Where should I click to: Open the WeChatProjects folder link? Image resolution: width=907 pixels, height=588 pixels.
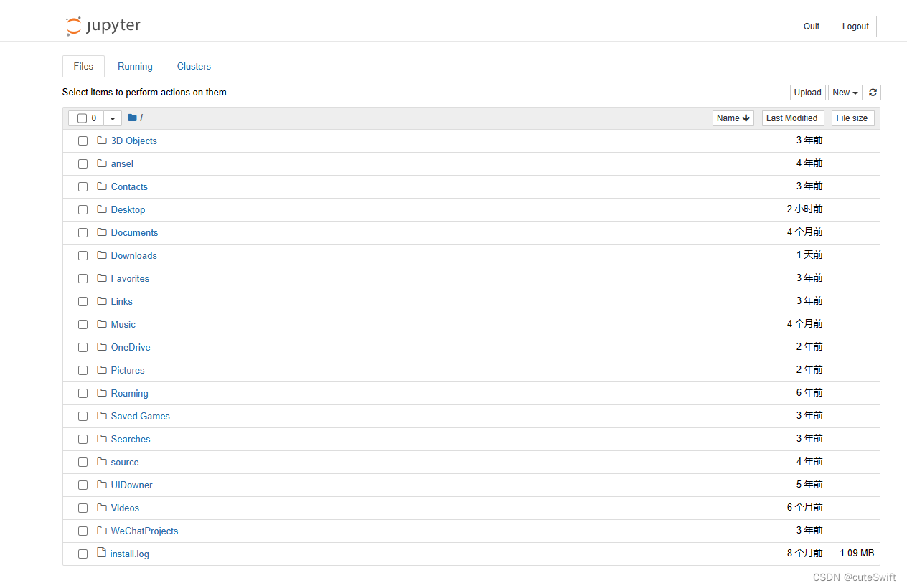144,531
